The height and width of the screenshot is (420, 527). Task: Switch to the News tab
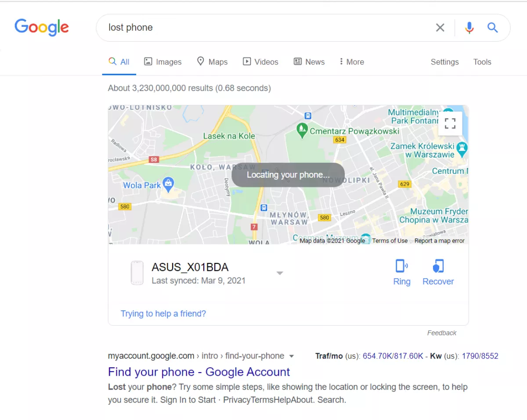(309, 62)
